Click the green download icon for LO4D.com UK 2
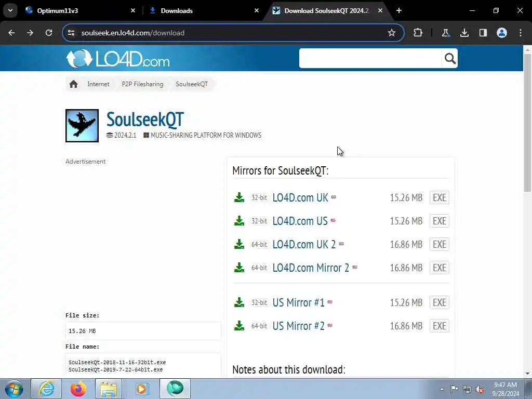The width and height of the screenshot is (532, 399). 239,244
